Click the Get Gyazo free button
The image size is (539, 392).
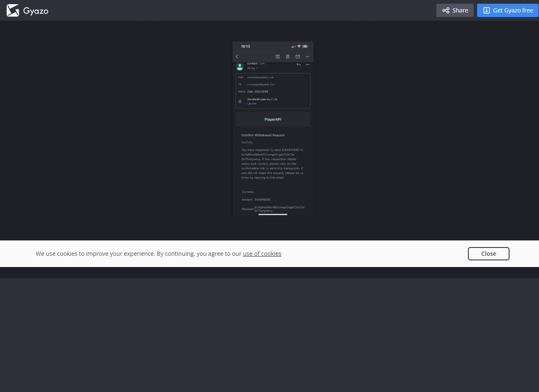click(508, 10)
